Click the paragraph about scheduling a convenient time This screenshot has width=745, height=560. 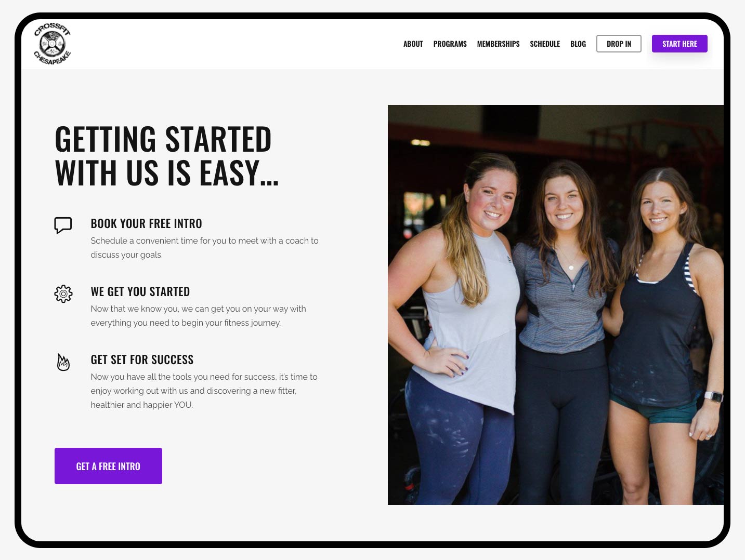click(x=204, y=248)
